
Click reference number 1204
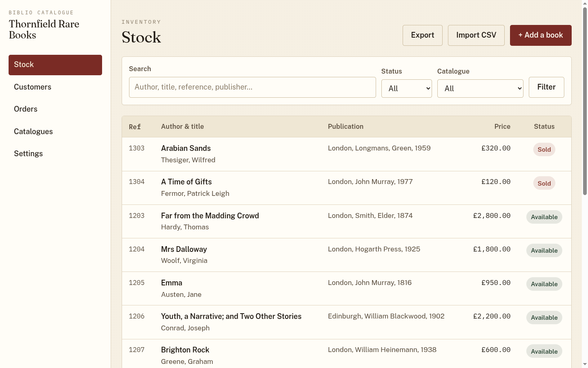coord(137,249)
